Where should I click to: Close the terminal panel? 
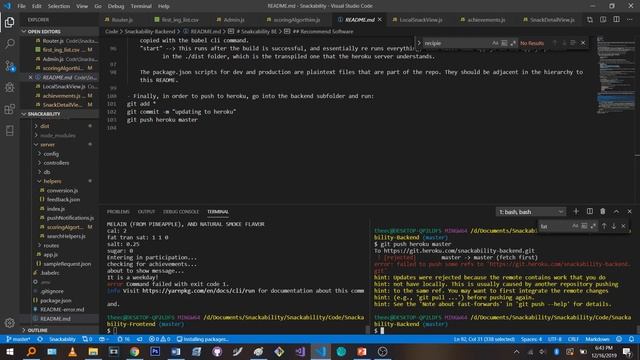click(629, 211)
